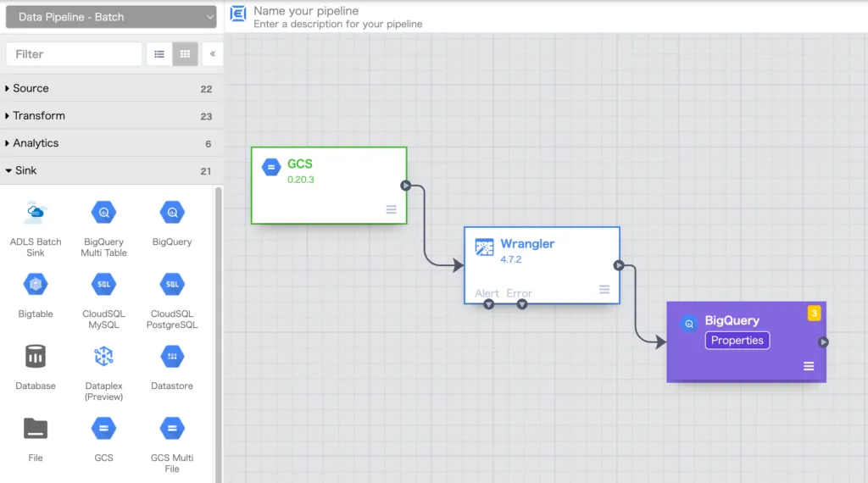Select the CloudSQL PostgreSQL sink icon

tap(172, 285)
